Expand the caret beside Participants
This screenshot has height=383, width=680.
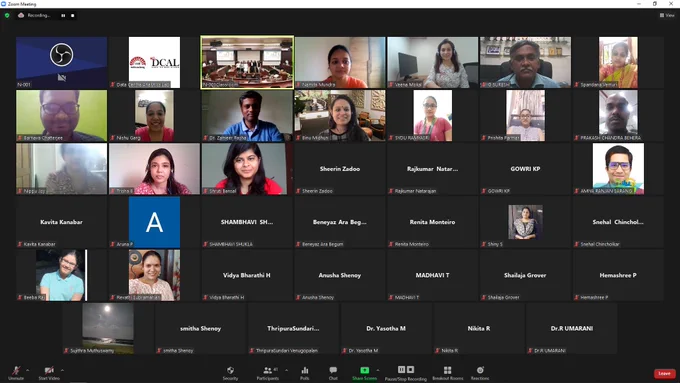click(286, 370)
